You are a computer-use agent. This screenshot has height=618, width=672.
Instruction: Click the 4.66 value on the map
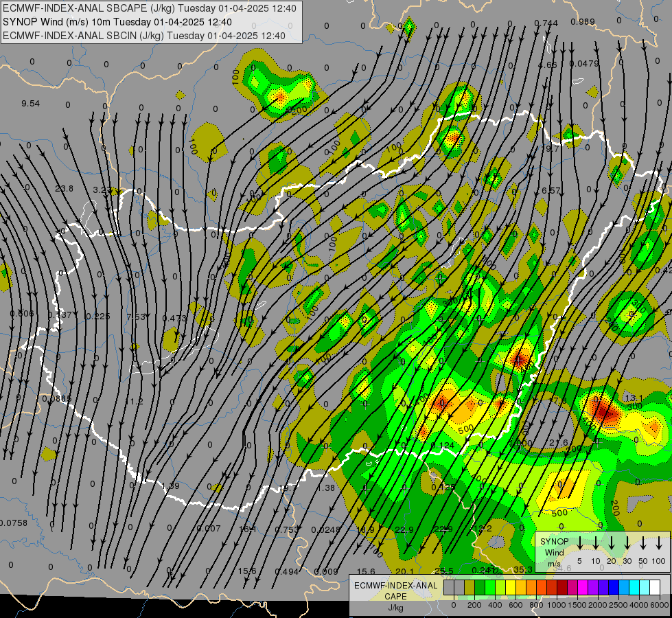tap(547, 65)
